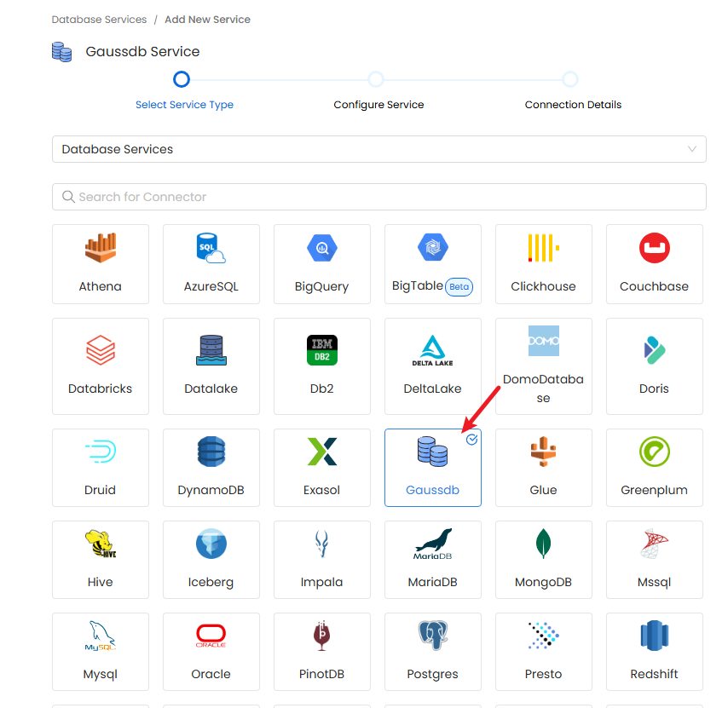The image size is (728, 708).
Task: Choose the MariaDB seal icon
Action: pyautogui.click(x=433, y=544)
